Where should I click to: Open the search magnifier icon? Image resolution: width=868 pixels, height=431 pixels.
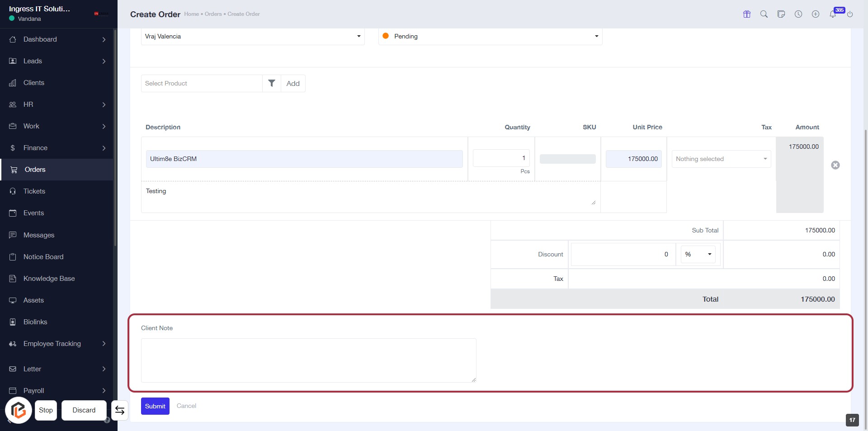point(764,14)
